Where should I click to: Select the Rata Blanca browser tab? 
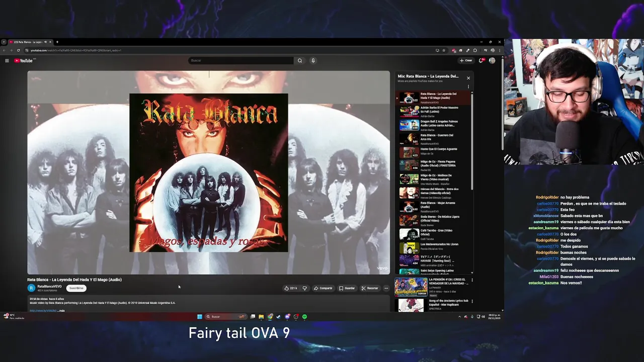30,42
